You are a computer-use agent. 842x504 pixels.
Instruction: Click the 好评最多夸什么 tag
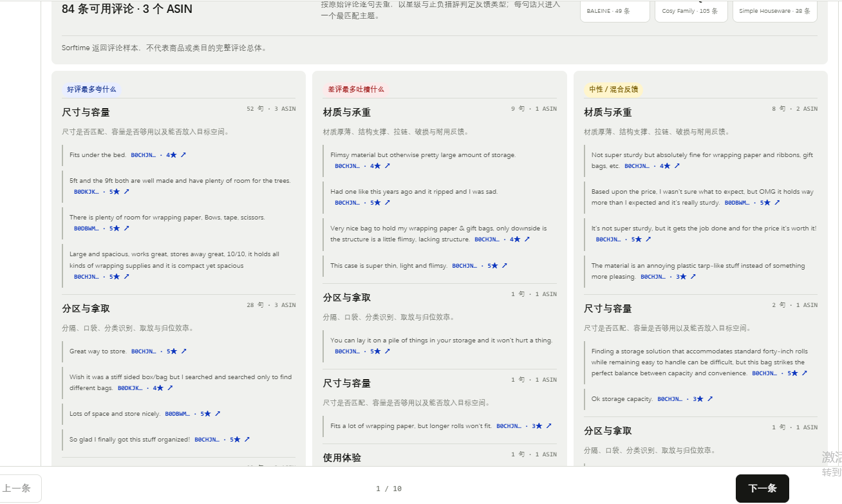point(92,89)
